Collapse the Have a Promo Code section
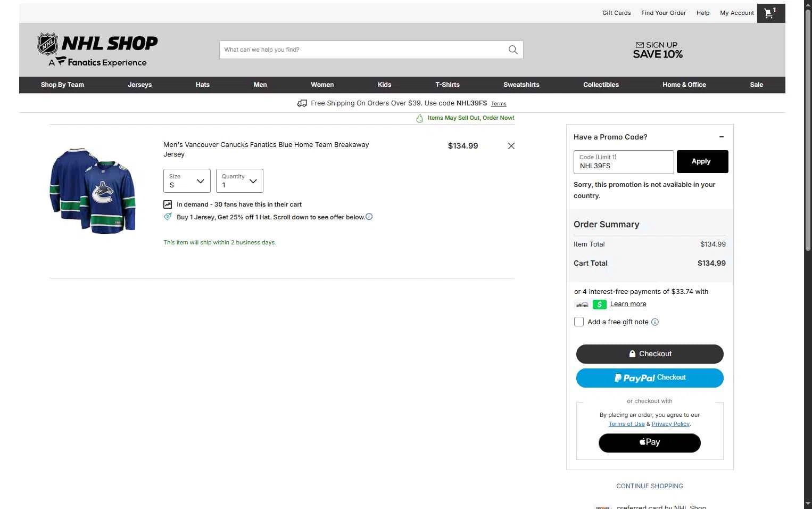Image resolution: width=812 pixels, height=509 pixels. tap(722, 137)
